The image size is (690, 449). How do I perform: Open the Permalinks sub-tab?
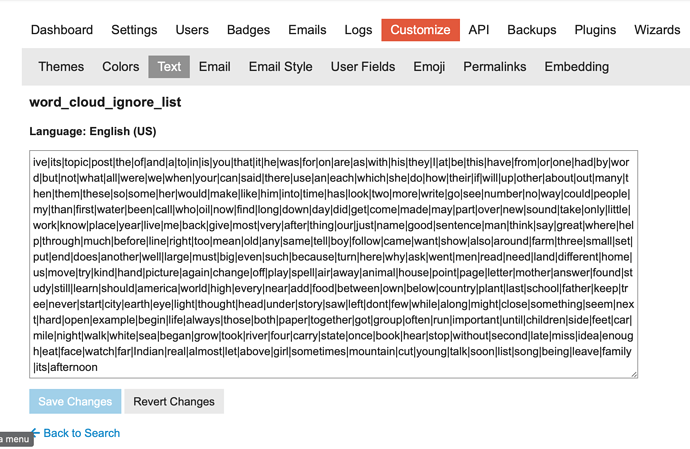tap(495, 66)
